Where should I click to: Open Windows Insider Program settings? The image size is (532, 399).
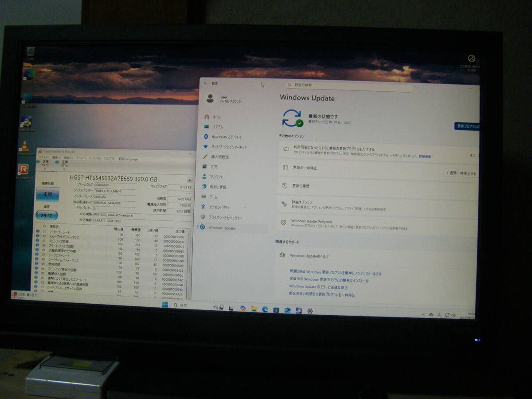pyautogui.click(x=378, y=224)
